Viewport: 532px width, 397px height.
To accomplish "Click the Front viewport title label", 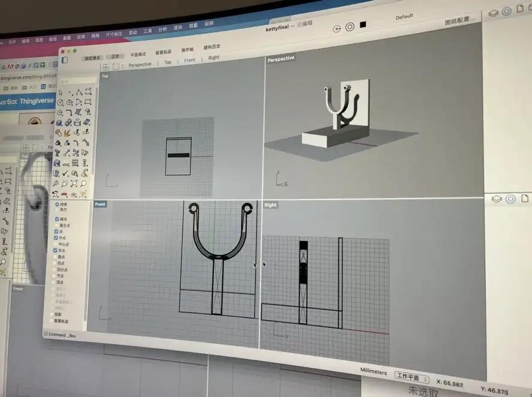I will pos(100,204).
